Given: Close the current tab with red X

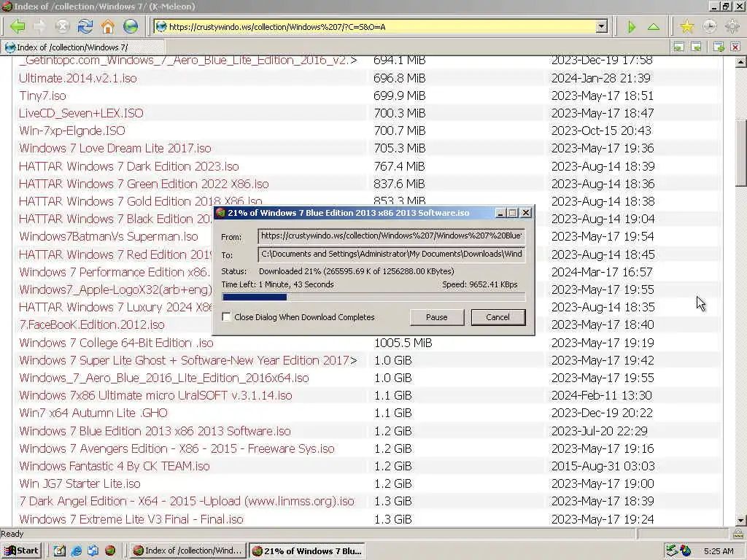Looking at the screenshot, I should click(x=735, y=47).
